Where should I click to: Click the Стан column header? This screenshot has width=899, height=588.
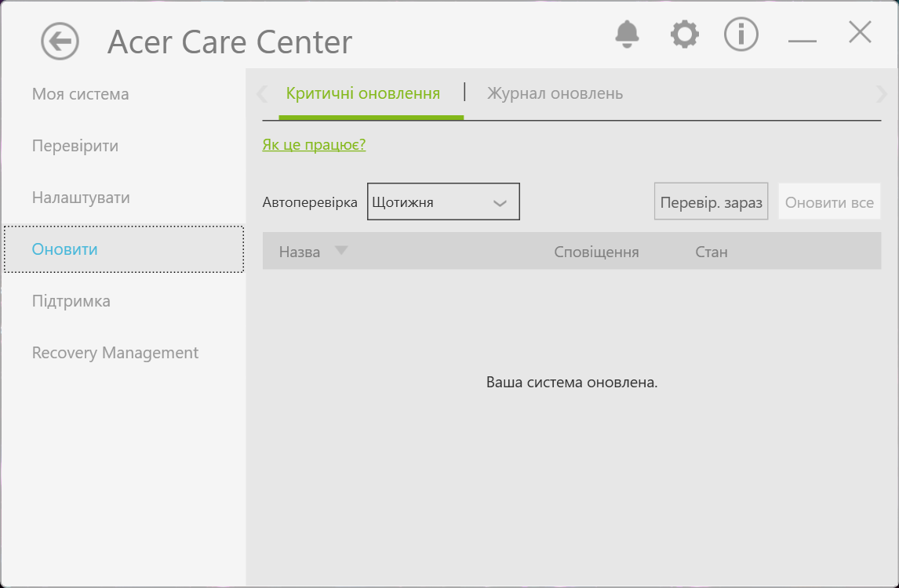coord(712,252)
